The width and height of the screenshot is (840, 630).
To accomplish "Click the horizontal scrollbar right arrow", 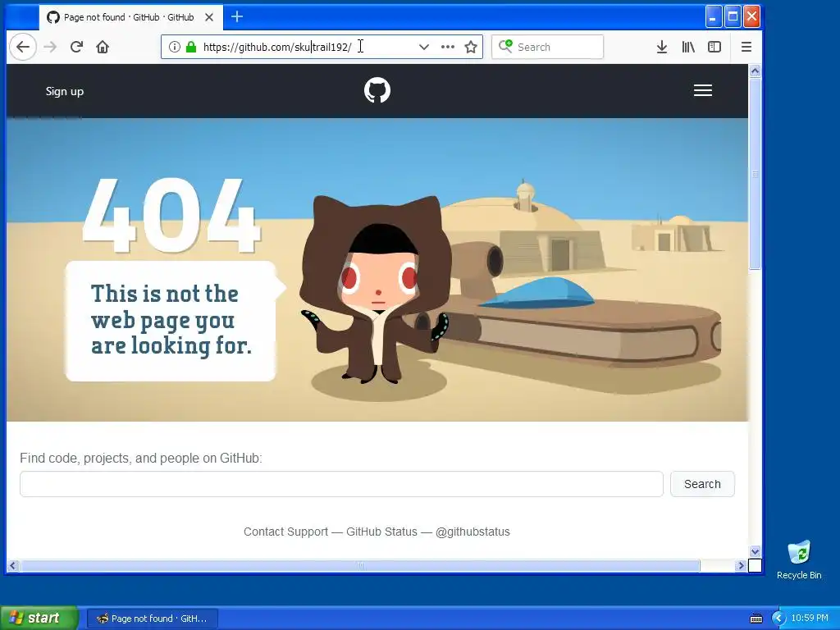I will tap(741, 565).
